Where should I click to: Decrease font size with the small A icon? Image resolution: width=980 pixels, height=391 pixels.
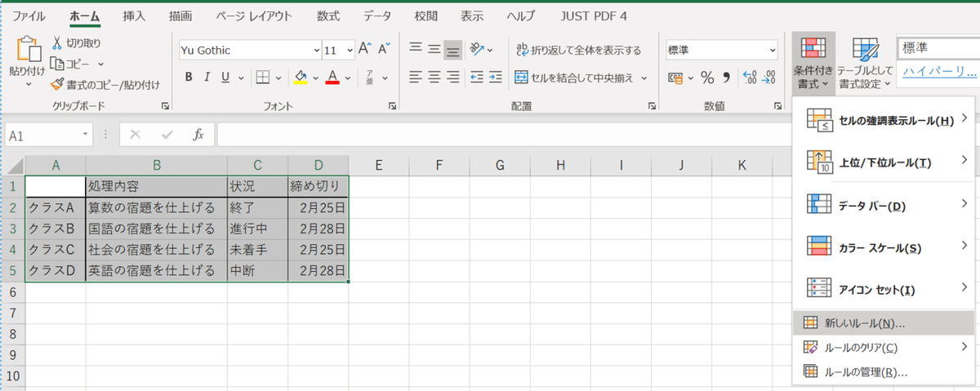[x=384, y=50]
